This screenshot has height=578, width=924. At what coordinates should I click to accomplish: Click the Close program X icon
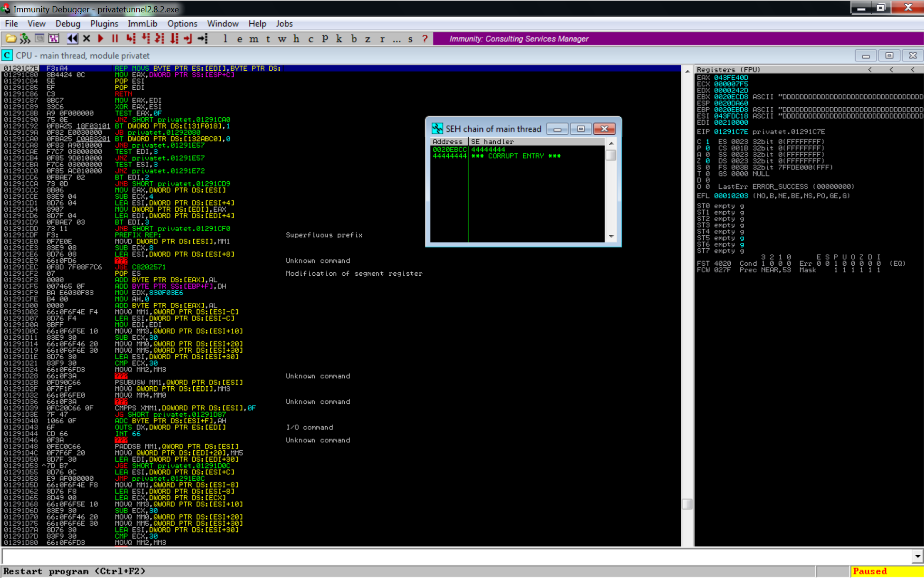point(86,39)
